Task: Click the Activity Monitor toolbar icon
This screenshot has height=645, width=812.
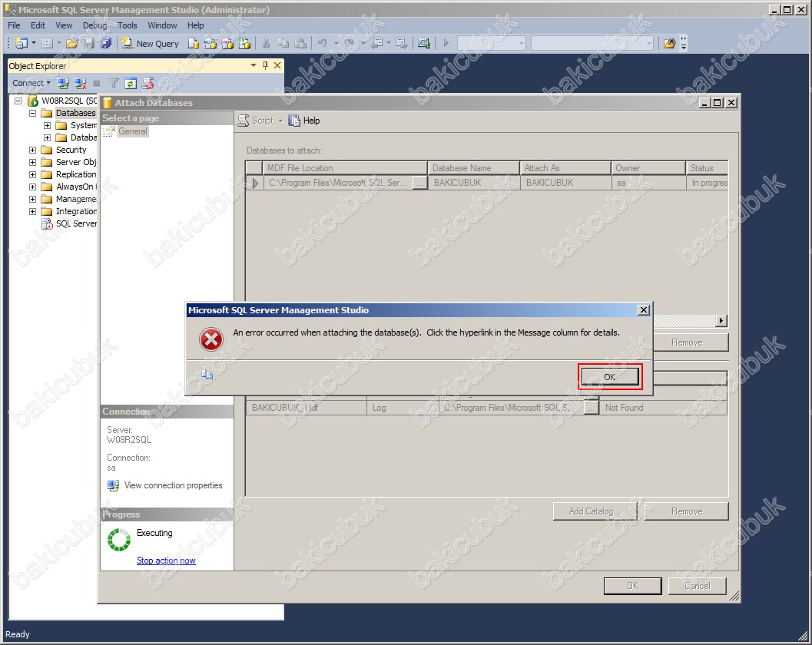Action: click(x=424, y=44)
